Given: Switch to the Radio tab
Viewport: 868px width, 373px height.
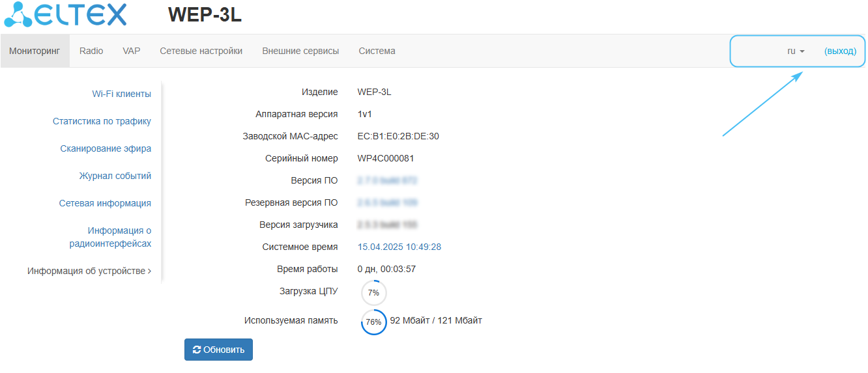Looking at the screenshot, I should click(x=91, y=51).
